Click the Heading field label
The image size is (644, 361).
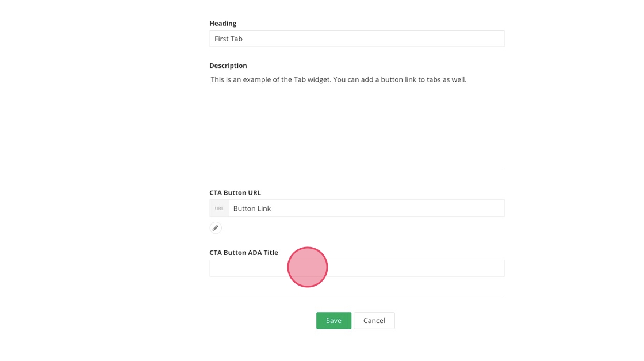pyautogui.click(x=223, y=24)
